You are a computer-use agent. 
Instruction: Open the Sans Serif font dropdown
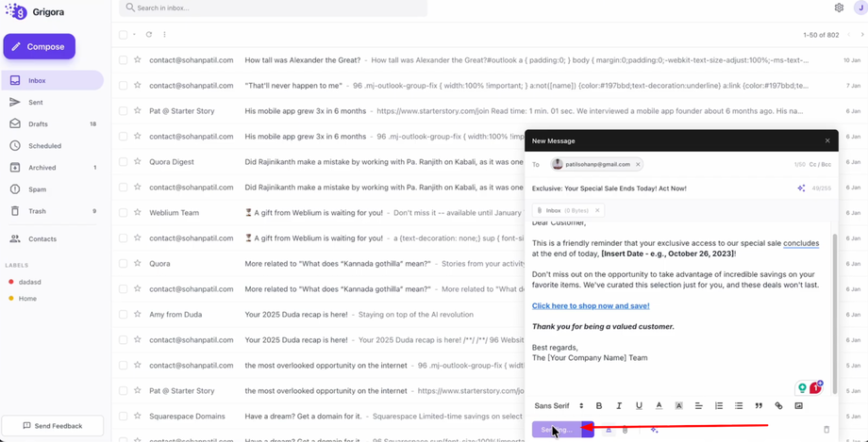point(559,405)
